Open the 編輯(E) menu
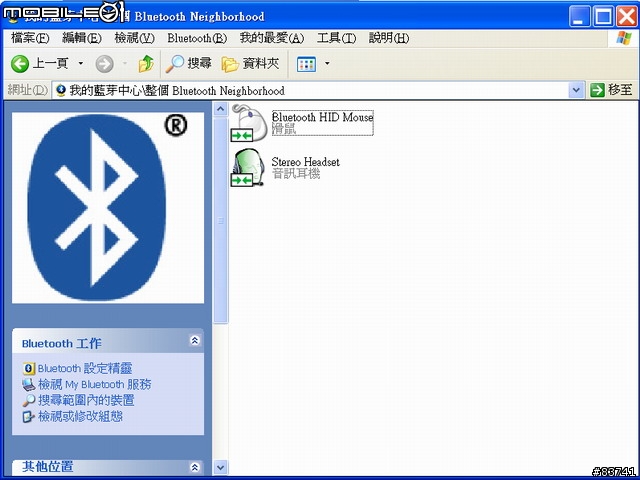640x480 pixels. pyautogui.click(x=82, y=38)
